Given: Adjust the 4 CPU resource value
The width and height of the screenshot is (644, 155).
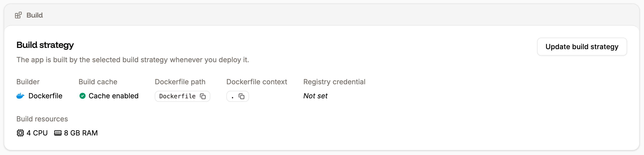Looking at the screenshot, I should (37, 133).
